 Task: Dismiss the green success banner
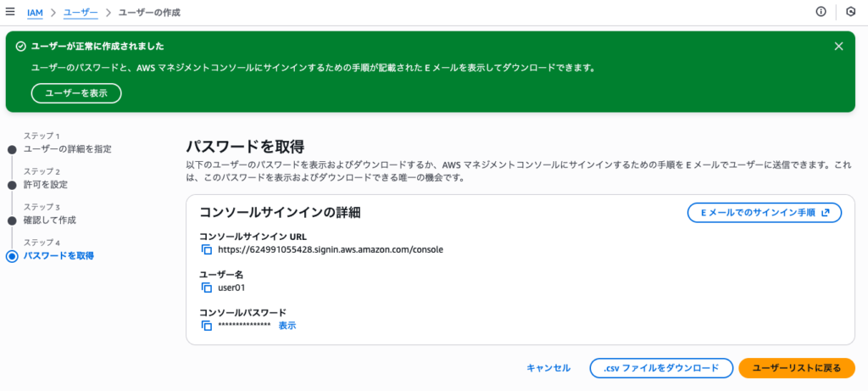tap(838, 47)
